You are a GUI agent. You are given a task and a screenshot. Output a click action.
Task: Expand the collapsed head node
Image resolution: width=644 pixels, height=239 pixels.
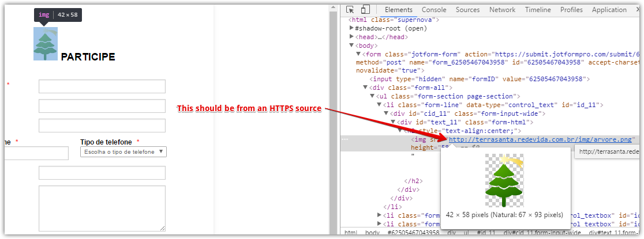click(351, 37)
